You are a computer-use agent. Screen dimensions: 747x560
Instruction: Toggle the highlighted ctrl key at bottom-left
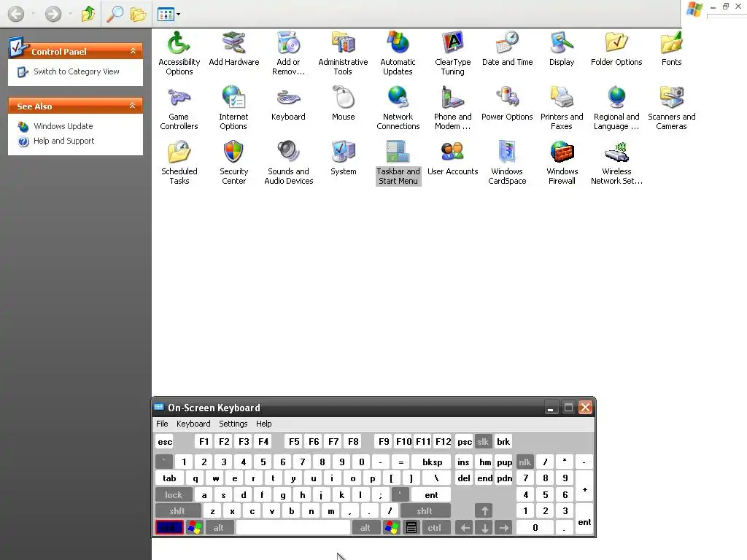169,528
